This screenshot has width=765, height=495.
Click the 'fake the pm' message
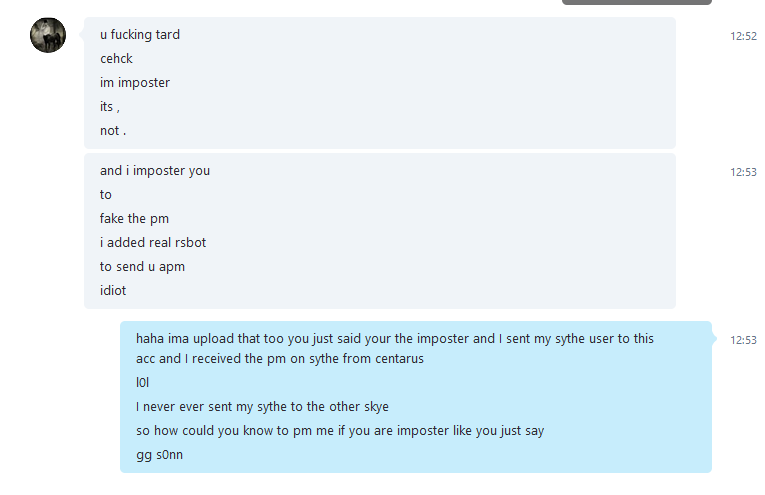click(x=134, y=218)
